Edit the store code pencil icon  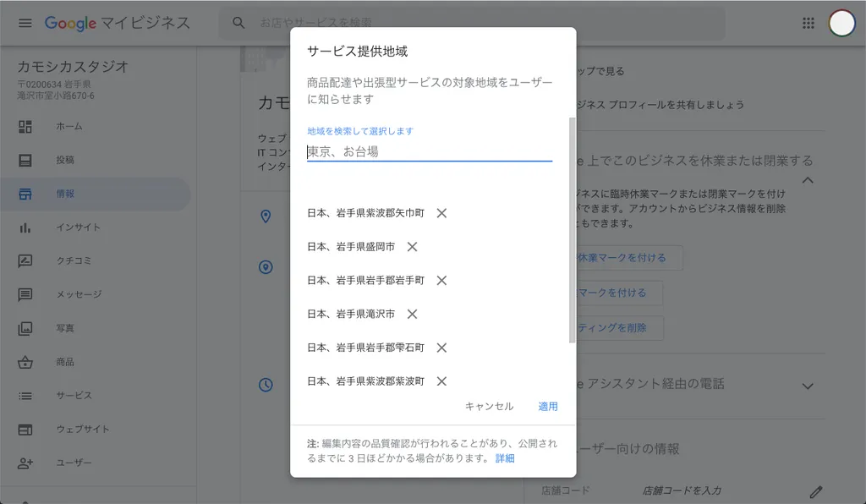pyautogui.click(x=816, y=491)
